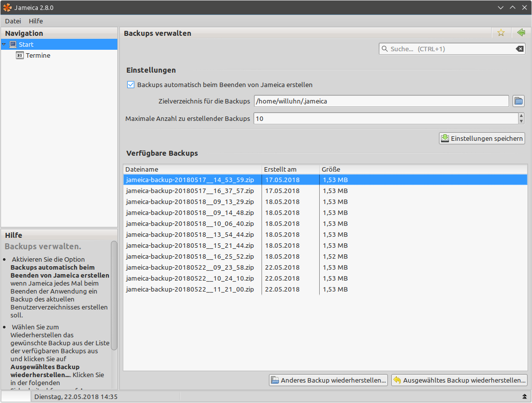Select jameica-backup-20180517__16_37_57.zip
Screen dimensions: 532x403
[325, 191]
